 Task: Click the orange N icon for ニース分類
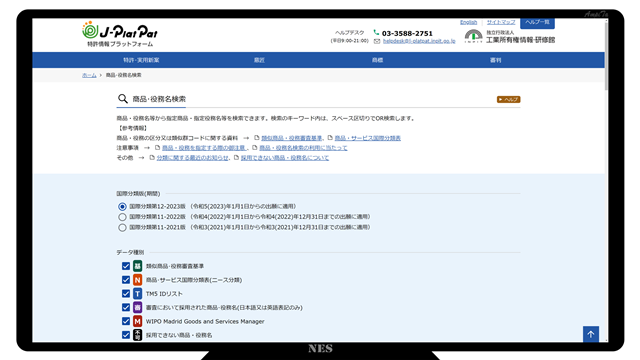138,280
